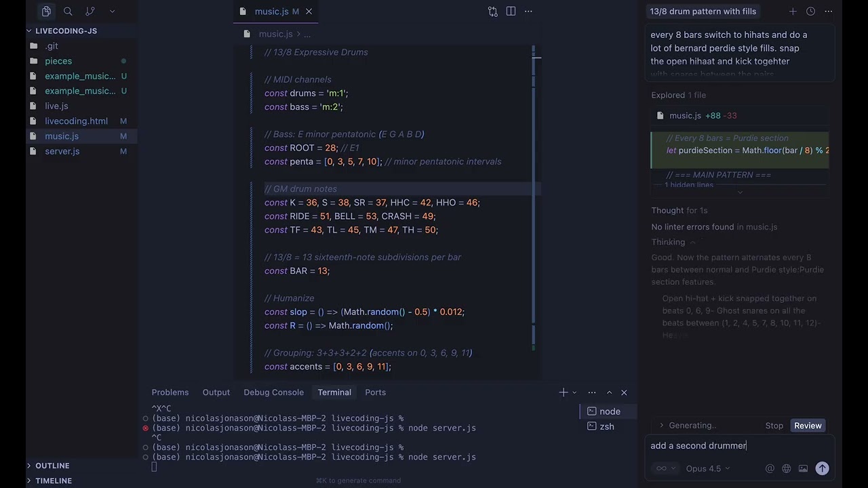
Task: Expand the Generating disclosure in the chat panel
Action: tap(662, 425)
